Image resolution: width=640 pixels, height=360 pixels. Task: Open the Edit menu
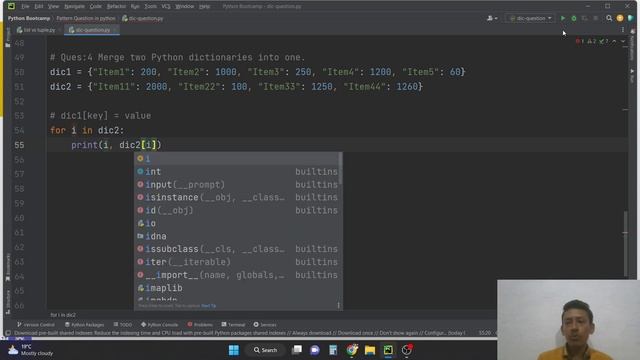click(x=39, y=6)
